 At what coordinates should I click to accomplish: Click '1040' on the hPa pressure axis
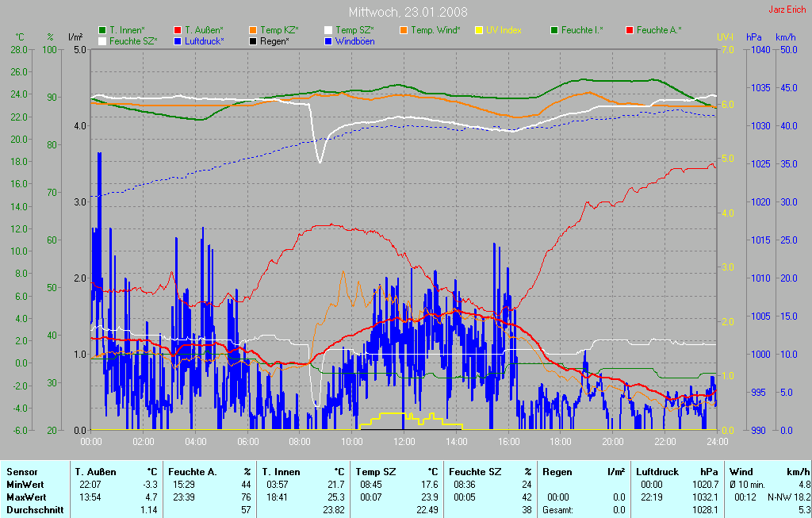[760, 50]
